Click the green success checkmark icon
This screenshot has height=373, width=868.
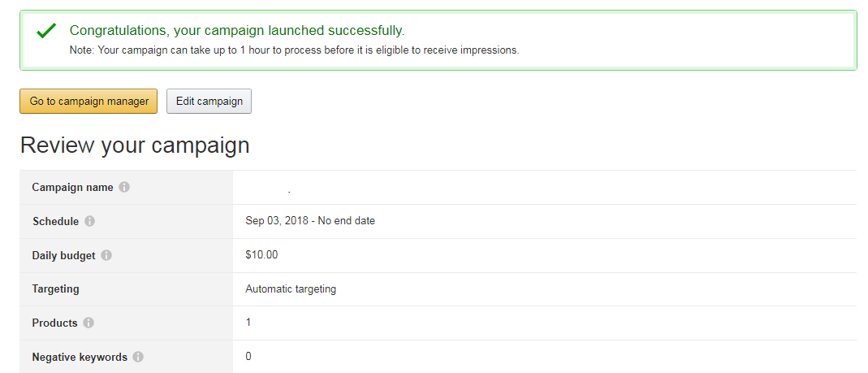(x=46, y=31)
